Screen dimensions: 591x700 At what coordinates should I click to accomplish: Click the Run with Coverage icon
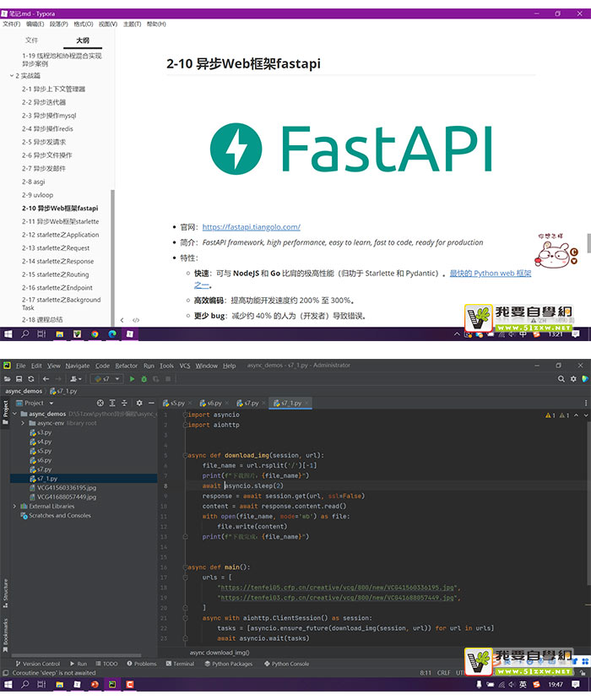156,379
